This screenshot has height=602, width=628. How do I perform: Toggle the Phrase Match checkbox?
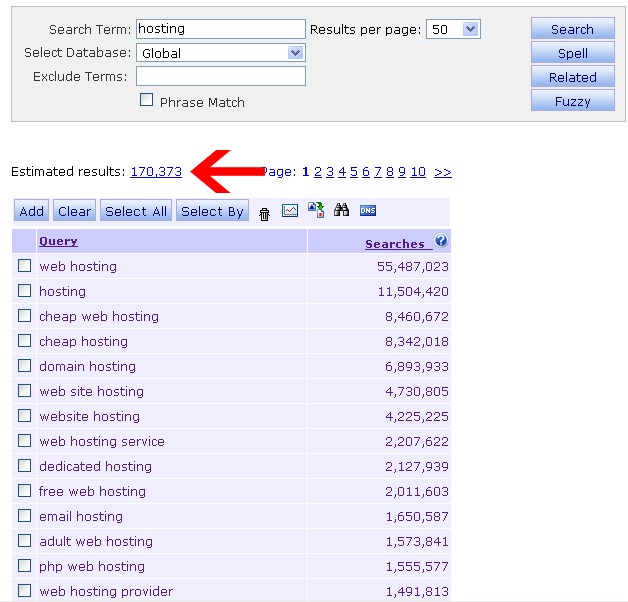pos(146,100)
